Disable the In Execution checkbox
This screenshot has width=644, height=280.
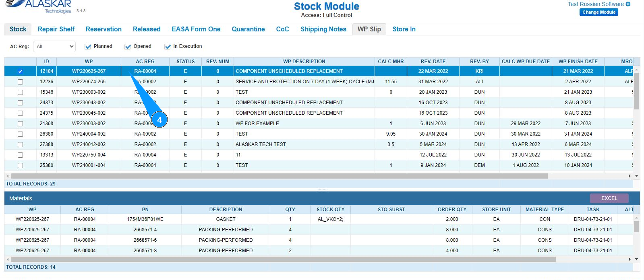point(168,47)
